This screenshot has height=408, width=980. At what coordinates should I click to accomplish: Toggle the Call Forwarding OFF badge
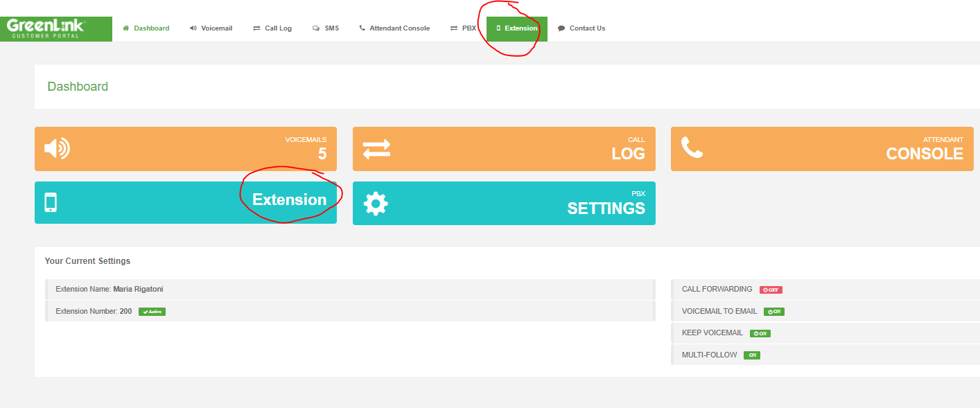[x=771, y=290]
